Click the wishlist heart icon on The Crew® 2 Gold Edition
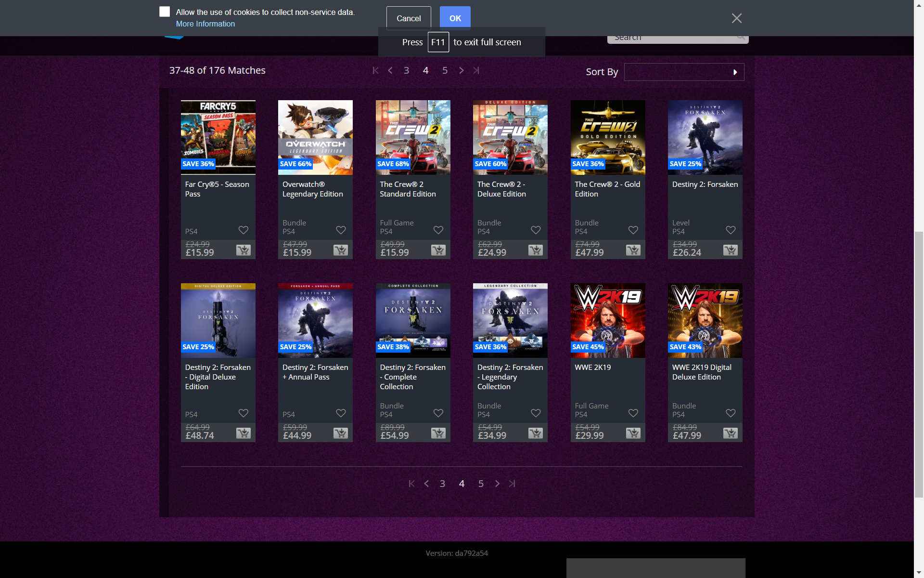The image size is (924, 578). pos(633,230)
